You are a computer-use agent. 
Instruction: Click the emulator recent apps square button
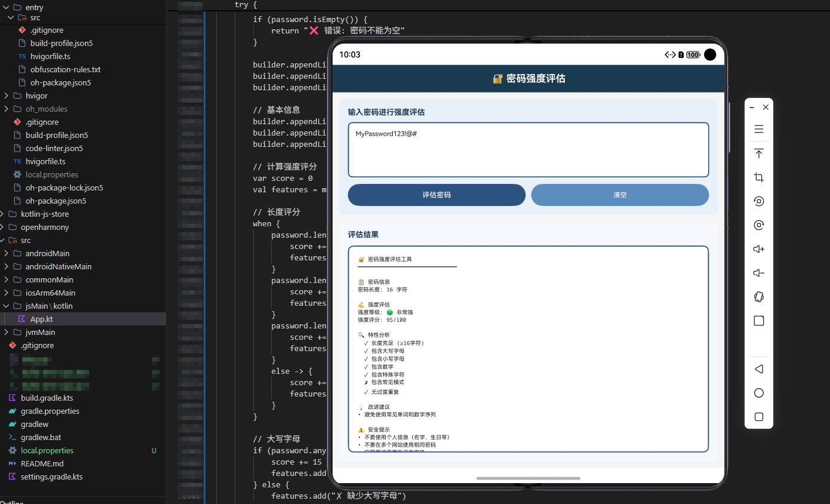[x=759, y=417]
